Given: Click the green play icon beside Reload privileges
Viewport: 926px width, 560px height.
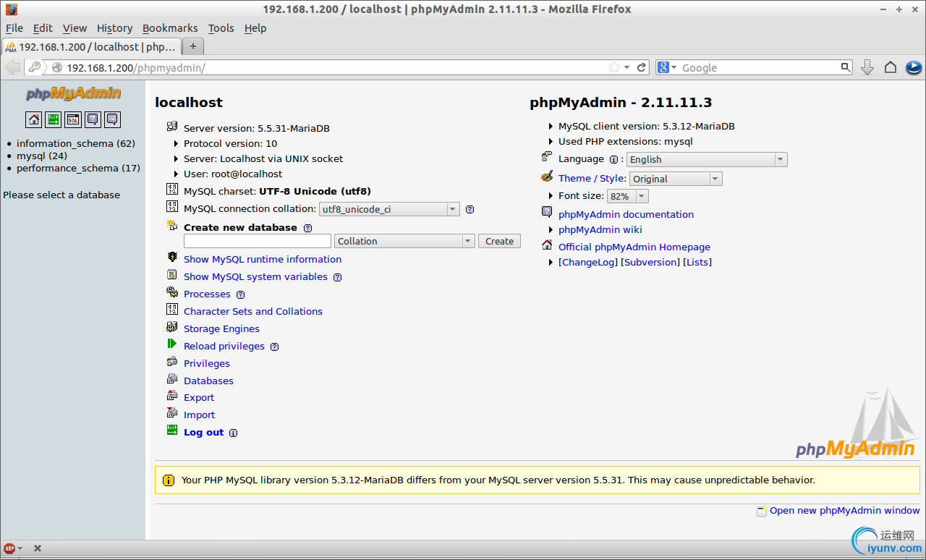Looking at the screenshot, I should point(172,344).
